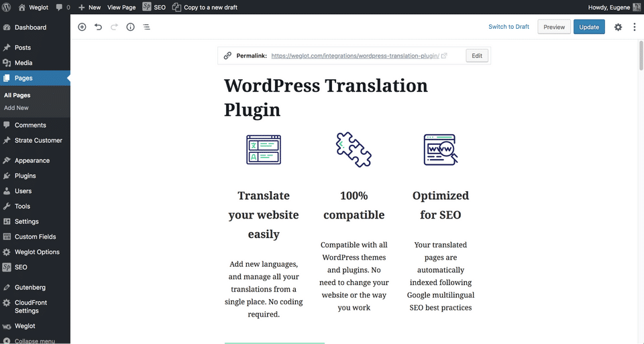This screenshot has width=644, height=344.
Task: Undo the last change
Action: [98, 27]
